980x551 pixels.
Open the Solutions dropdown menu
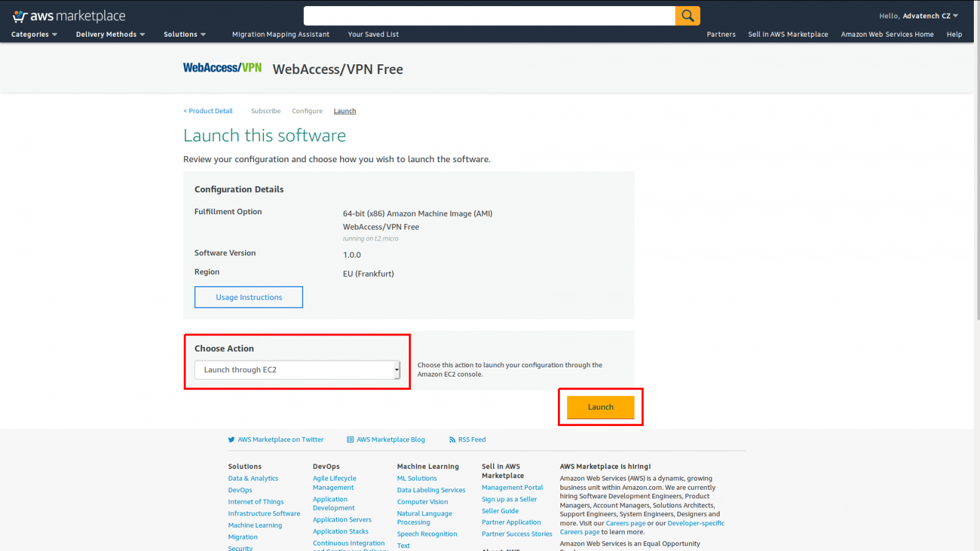coord(184,35)
